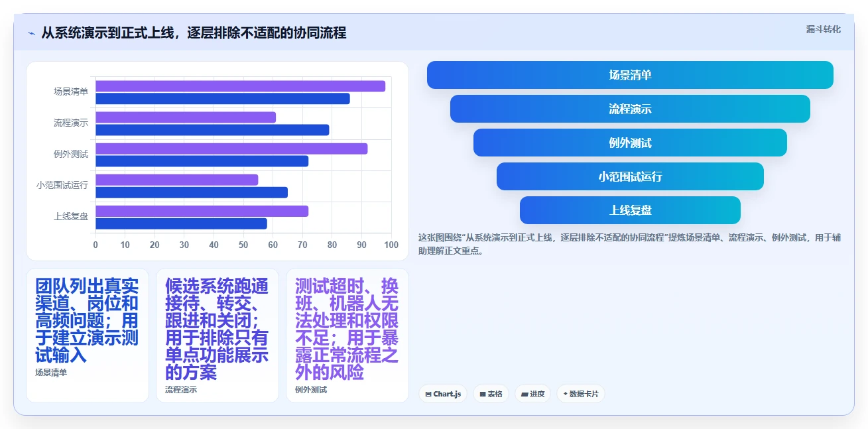
Task: Click the 流程演示 caption under second card
Action: (x=181, y=390)
